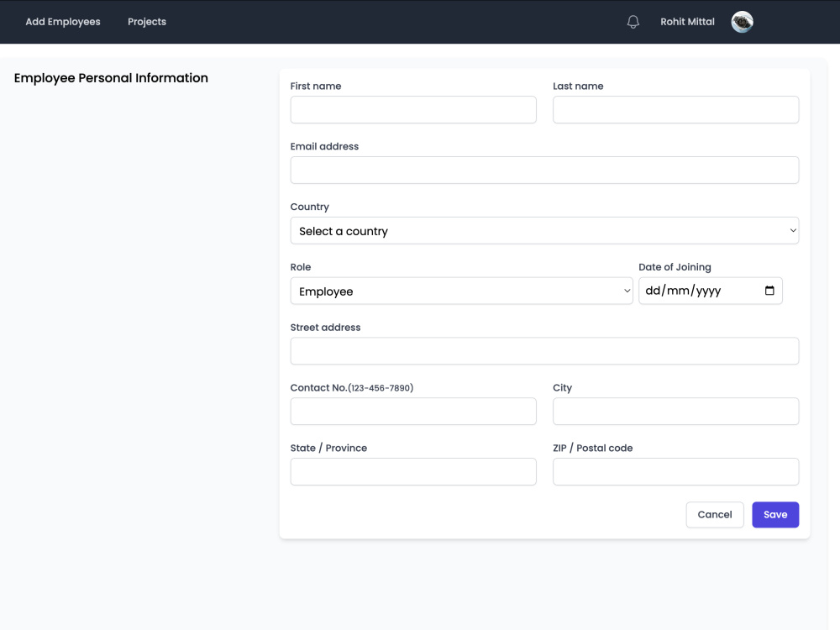Expand the Select a country dropdown

(x=544, y=231)
